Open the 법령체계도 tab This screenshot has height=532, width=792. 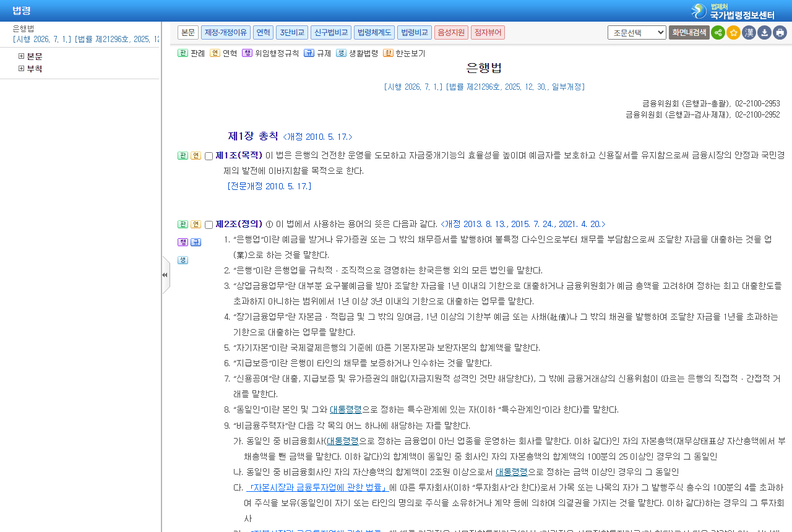[x=374, y=32]
